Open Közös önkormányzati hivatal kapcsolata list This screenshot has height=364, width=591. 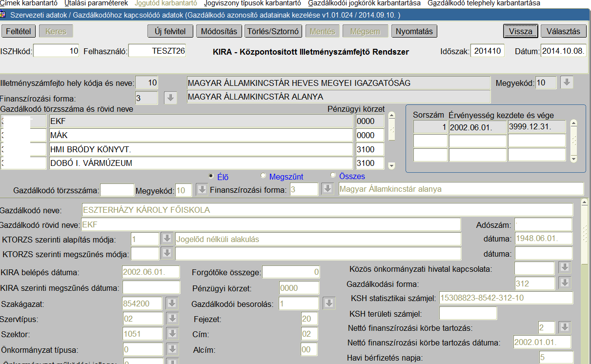point(565,268)
